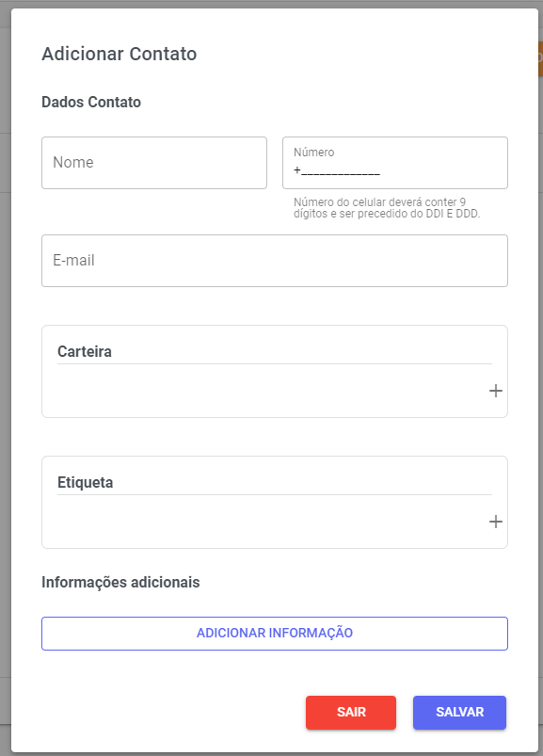Screen dimensions: 543x756
Task: Click the divider line under the Carteira heading
Action: click(275, 364)
